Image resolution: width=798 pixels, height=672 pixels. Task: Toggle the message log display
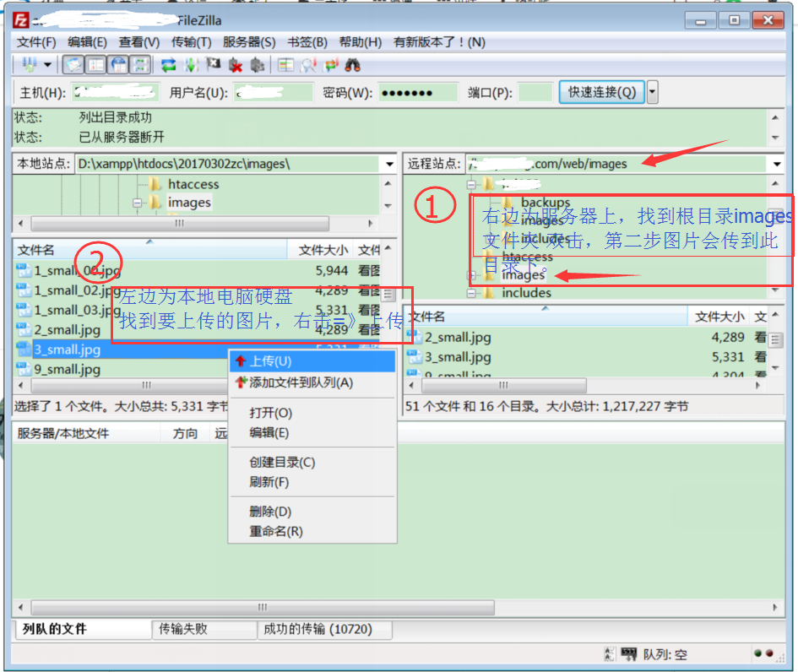tap(73, 65)
